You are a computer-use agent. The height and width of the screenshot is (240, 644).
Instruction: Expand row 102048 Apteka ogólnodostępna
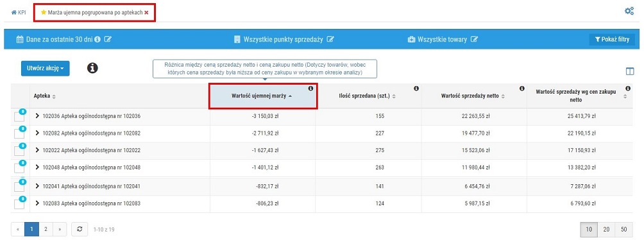tap(38, 167)
